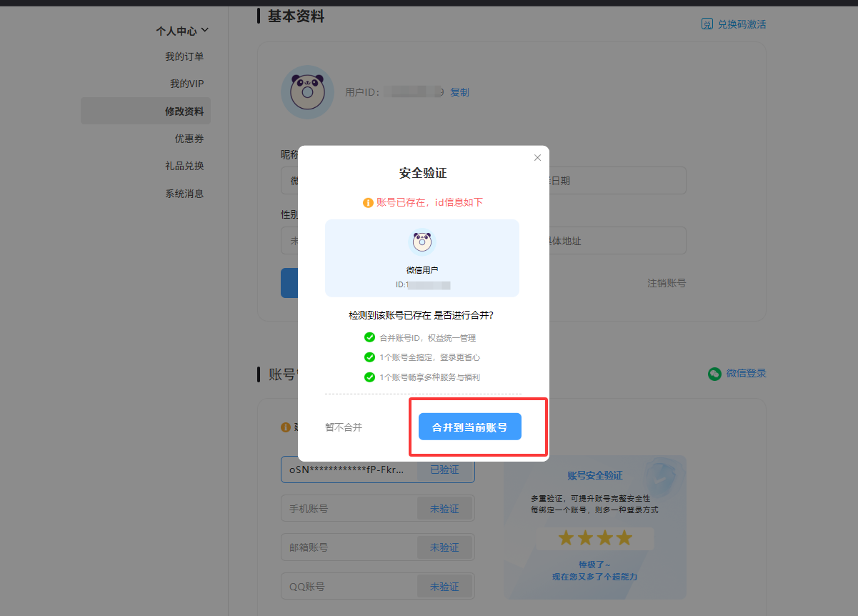The height and width of the screenshot is (616, 858).
Task: Close the 安全验证 dialog with X
Action: point(537,158)
